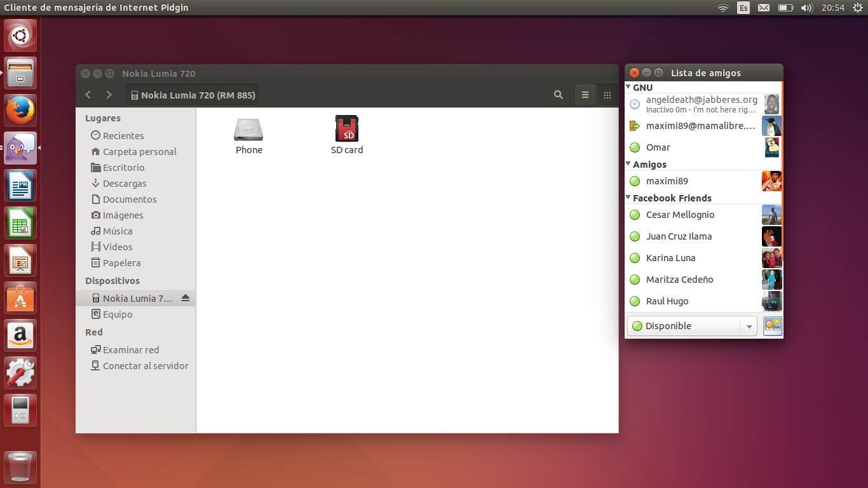The height and width of the screenshot is (488, 868).
Task: Open Amazon from launcher
Action: [20, 335]
